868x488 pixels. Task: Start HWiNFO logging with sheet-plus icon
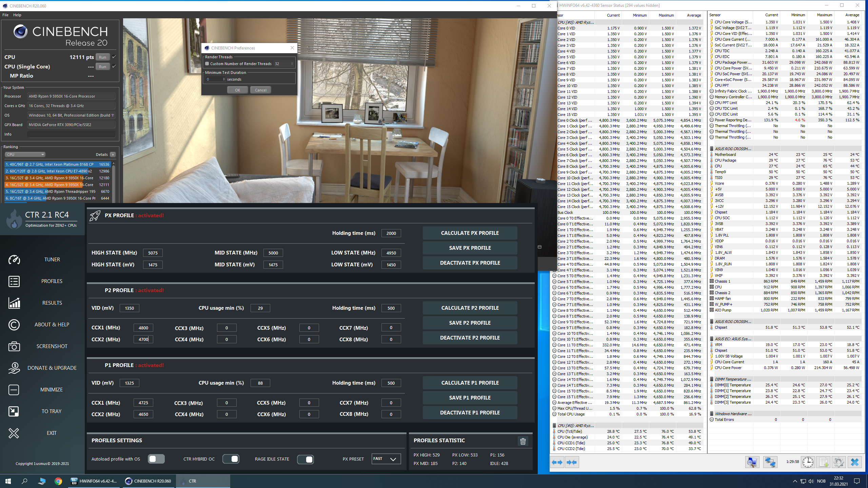click(823, 462)
